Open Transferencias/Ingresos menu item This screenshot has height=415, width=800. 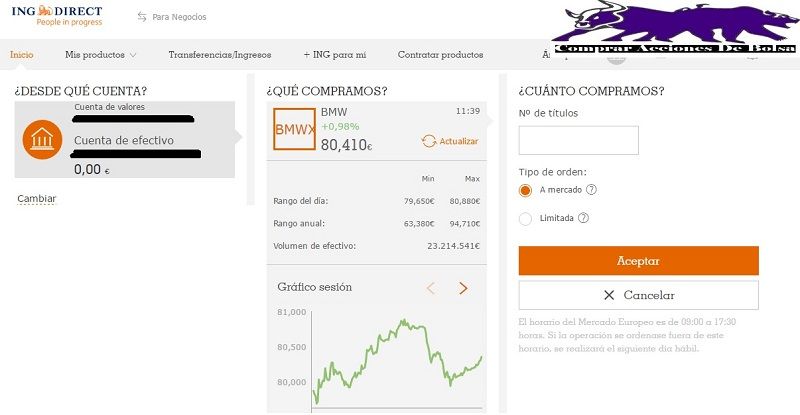coord(220,55)
